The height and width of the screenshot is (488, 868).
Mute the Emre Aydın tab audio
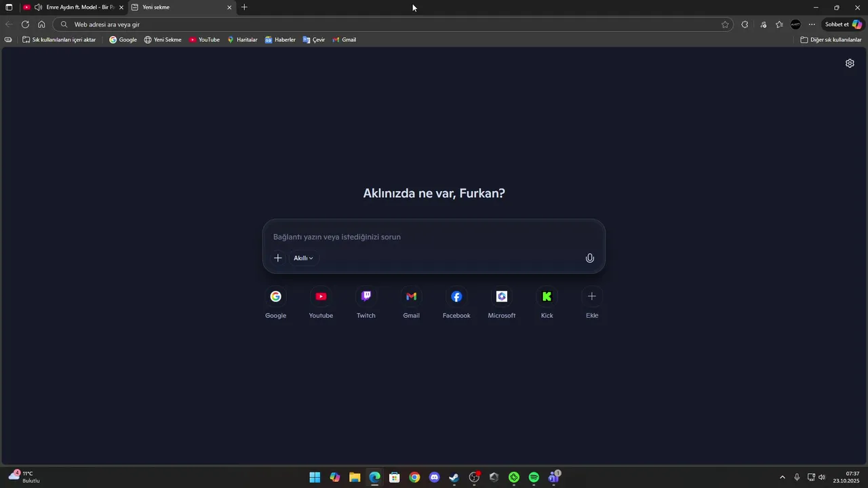[38, 7]
